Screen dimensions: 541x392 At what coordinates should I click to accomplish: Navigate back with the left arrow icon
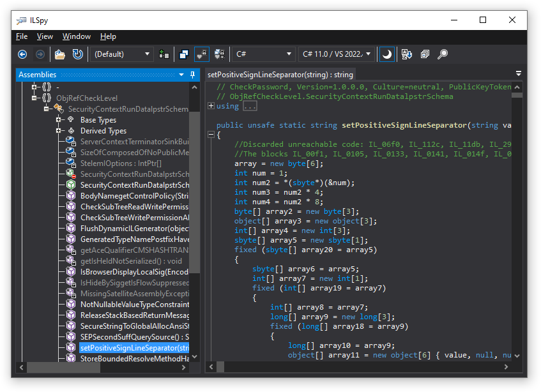22,54
